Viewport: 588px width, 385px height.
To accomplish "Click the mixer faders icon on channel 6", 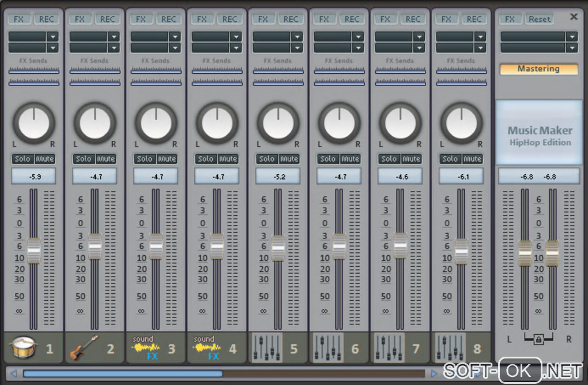I will 328,348.
